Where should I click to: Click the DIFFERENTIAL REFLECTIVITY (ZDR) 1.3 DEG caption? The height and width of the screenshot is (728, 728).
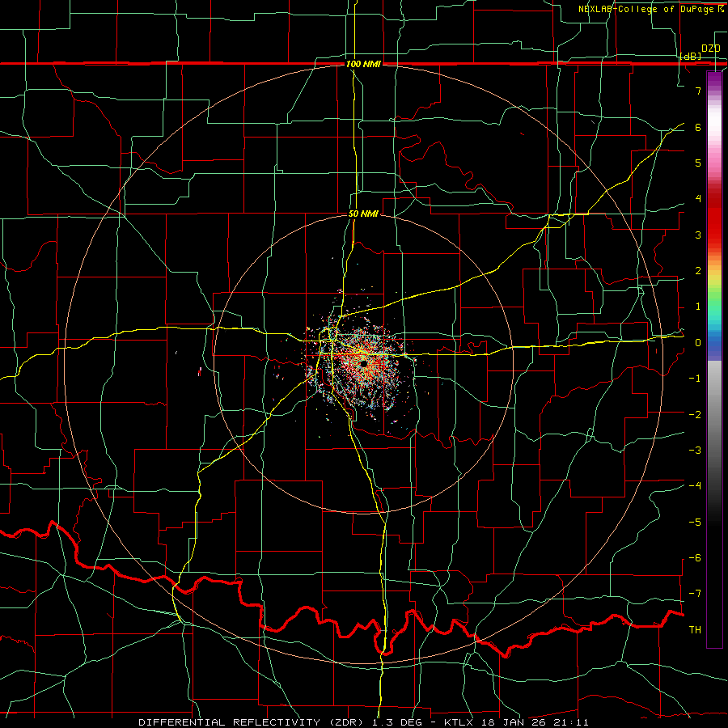281,722
